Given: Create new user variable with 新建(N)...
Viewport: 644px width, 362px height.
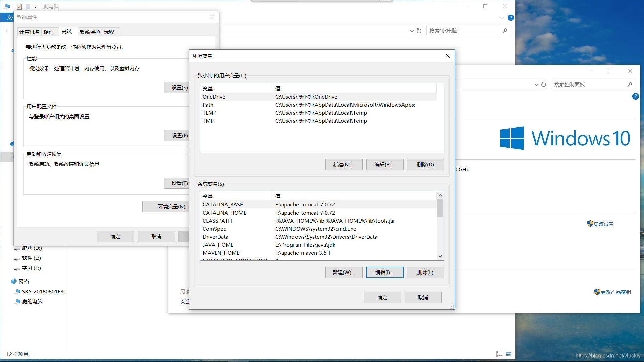Looking at the screenshot, I should tap(344, 164).
